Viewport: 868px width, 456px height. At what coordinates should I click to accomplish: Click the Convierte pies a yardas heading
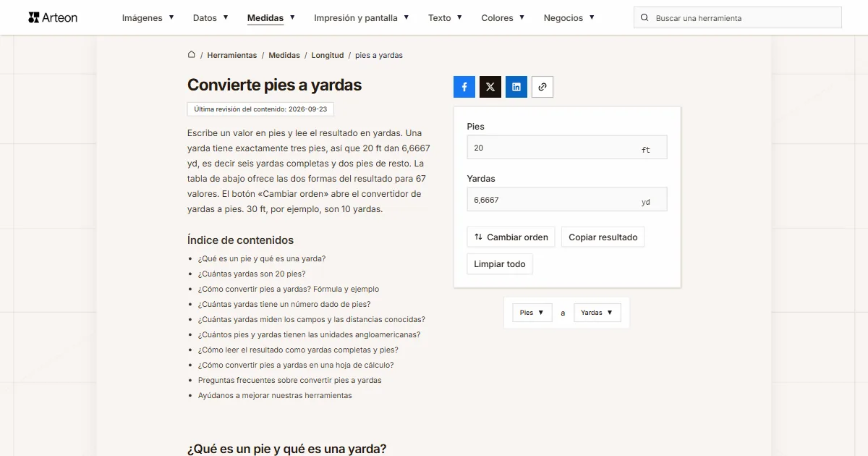pos(274,85)
